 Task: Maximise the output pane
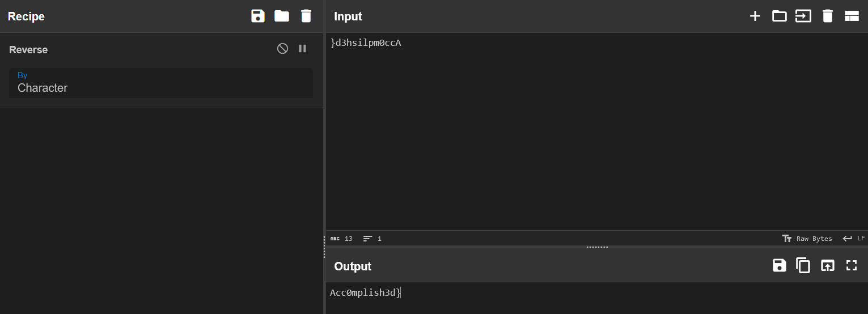(852, 265)
